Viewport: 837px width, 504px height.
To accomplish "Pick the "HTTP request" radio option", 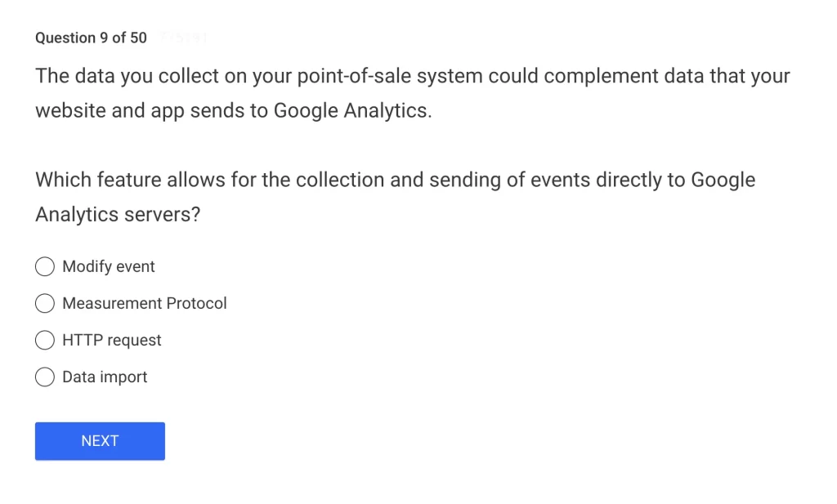I will [45, 340].
